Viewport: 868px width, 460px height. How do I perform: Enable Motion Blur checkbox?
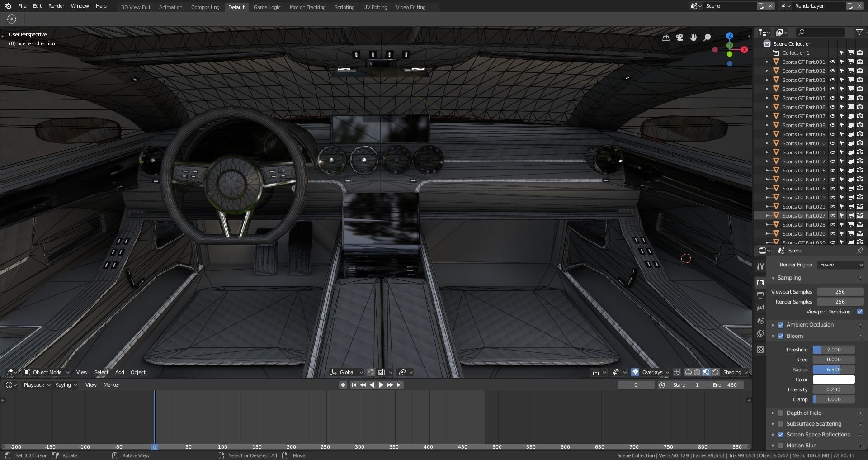click(x=781, y=446)
